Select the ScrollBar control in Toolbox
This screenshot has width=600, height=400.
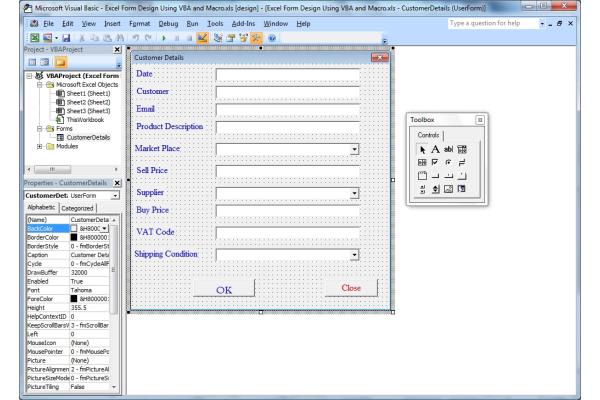click(x=422, y=189)
